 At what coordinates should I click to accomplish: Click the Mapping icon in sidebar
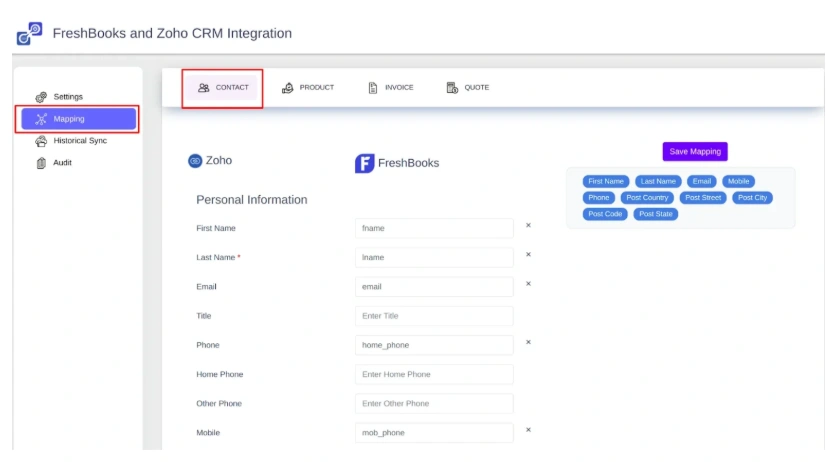tap(41, 119)
